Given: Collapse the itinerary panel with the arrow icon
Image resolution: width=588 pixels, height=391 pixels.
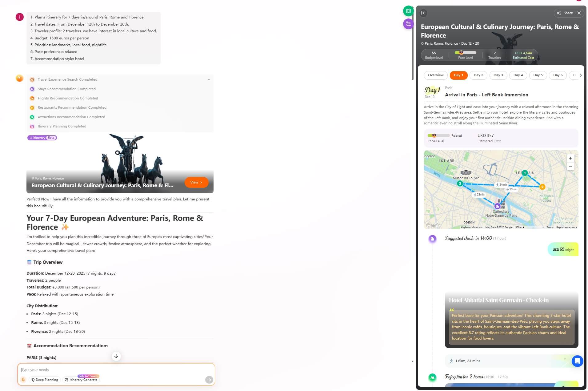Looking at the screenshot, I should [423, 13].
